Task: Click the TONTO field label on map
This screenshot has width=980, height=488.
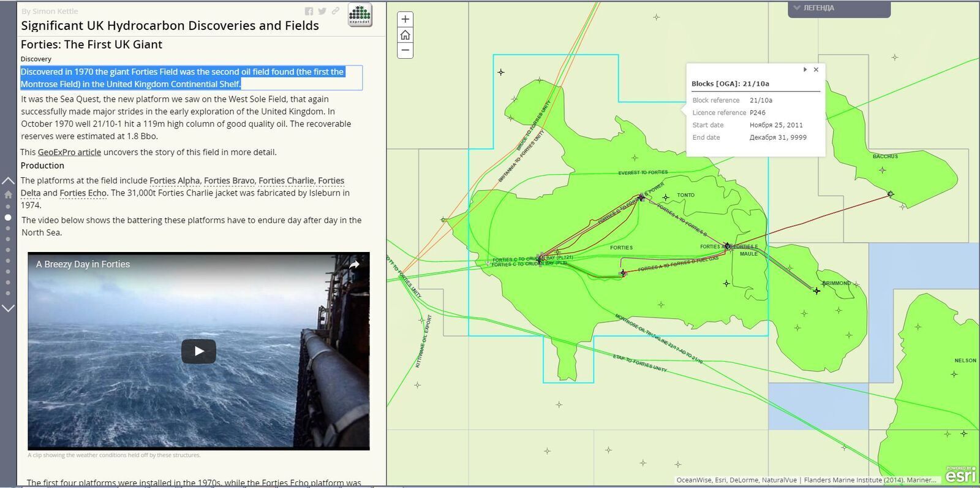Action: [x=686, y=195]
